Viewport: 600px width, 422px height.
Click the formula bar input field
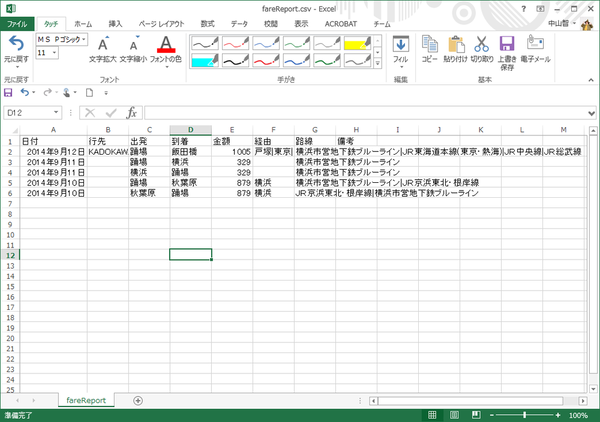click(x=365, y=113)
